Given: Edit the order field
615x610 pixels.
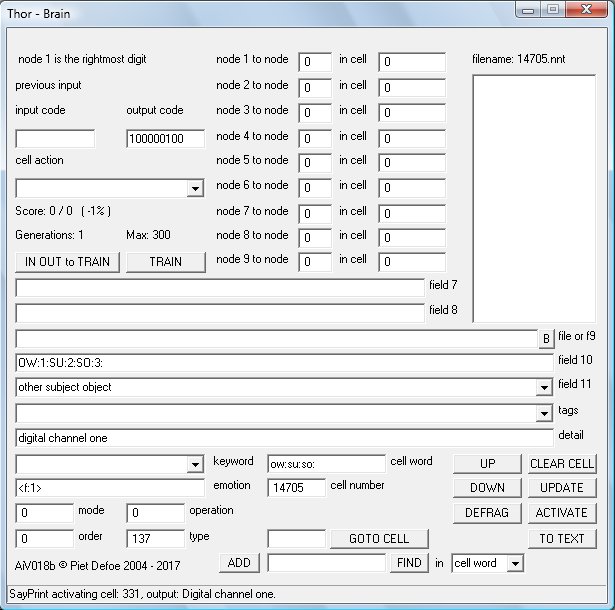Looking at the screenshot, I should point(44,539).
